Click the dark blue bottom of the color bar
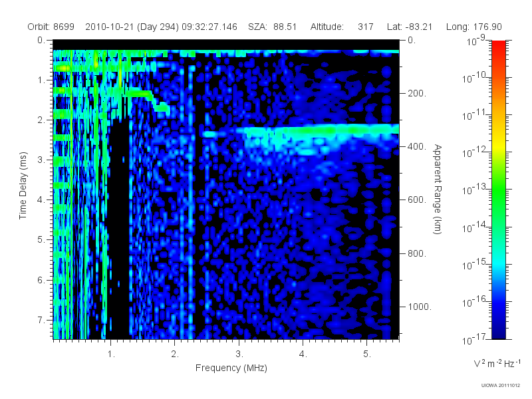Image resolution: width=532 pixels, height=399 pixels. 498,329
